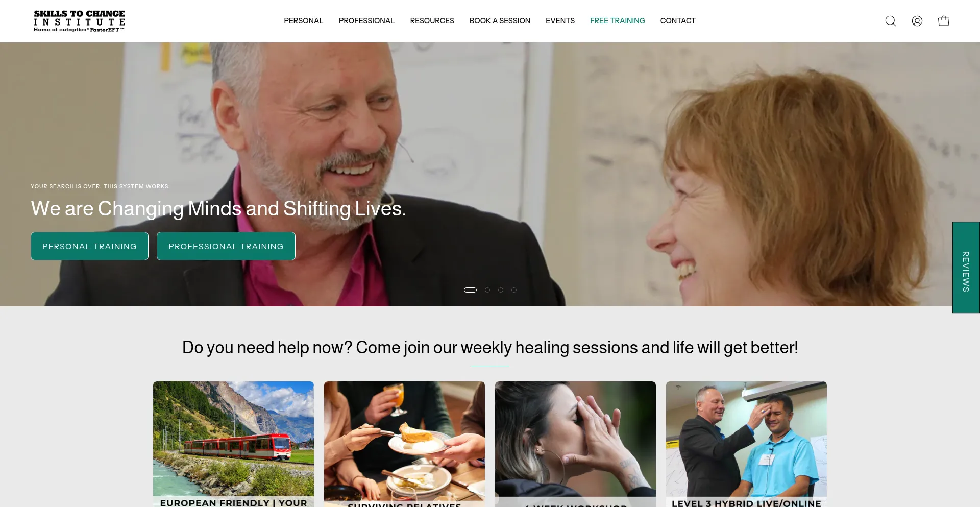Screen dimensions: 980x507
Task: Open the Contact page
Action: [x=678, y=21]
